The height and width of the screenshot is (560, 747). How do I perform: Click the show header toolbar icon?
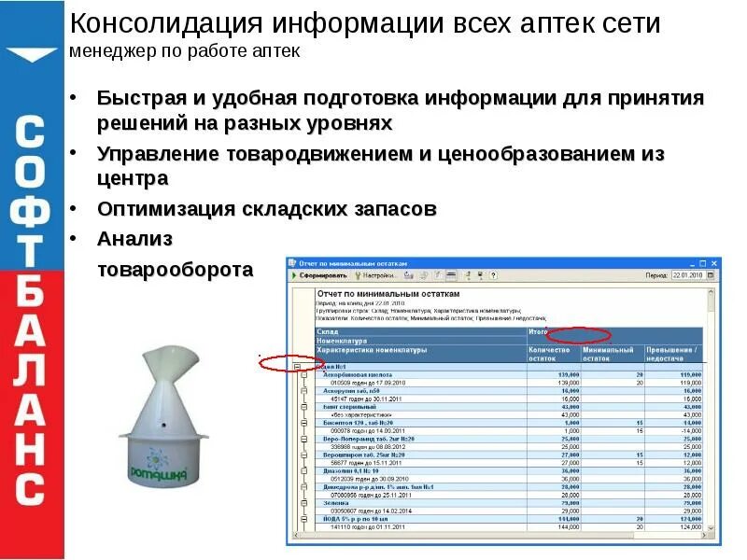451,275
